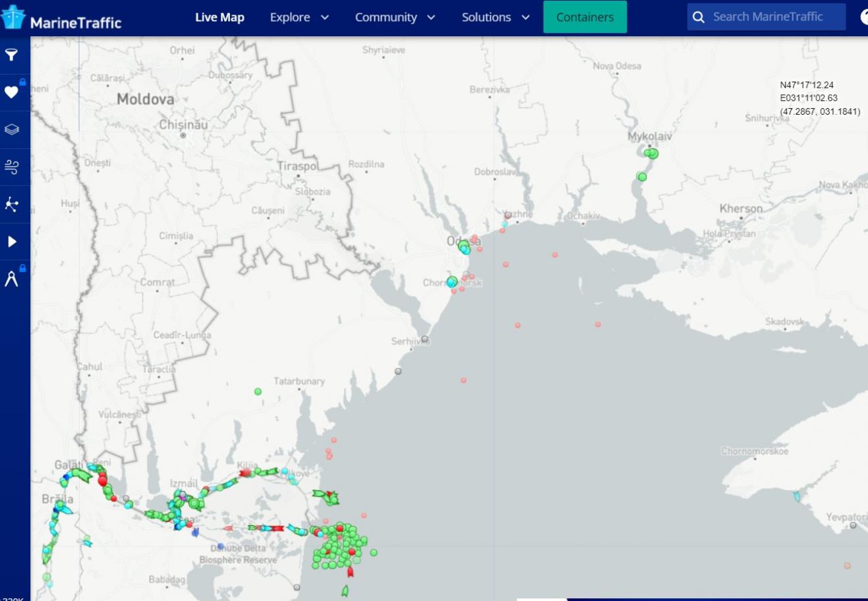
Task: Open the Live Map tab
Action: pos(219,17)
